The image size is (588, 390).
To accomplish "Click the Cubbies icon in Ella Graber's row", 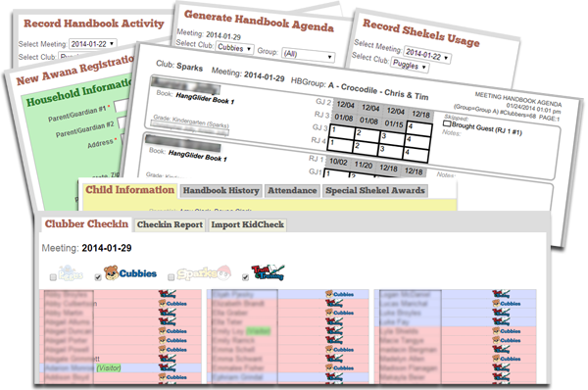I will coord(339,313).
